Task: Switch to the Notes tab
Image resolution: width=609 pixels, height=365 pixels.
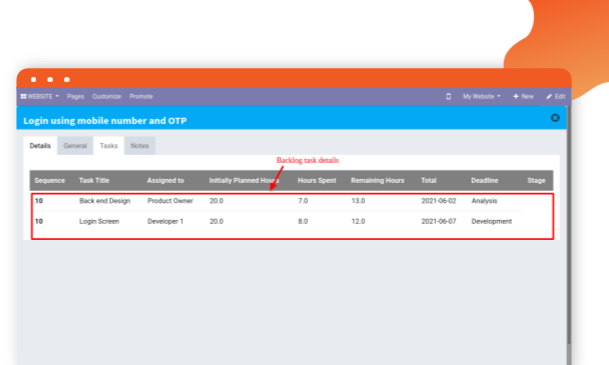Action: [x=139, y=146]
